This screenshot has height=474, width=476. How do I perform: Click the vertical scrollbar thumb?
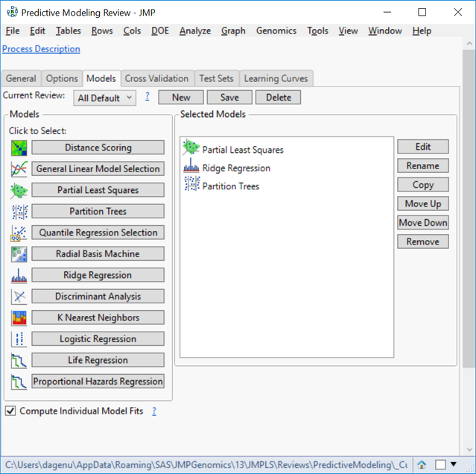click(x=469, y=209)
